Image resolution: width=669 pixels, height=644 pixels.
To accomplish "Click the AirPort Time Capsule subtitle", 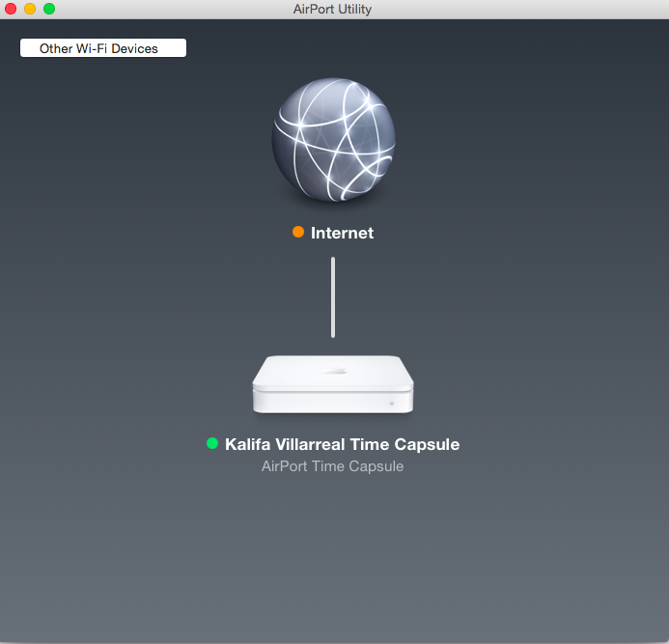I will [x=332, y=466].
